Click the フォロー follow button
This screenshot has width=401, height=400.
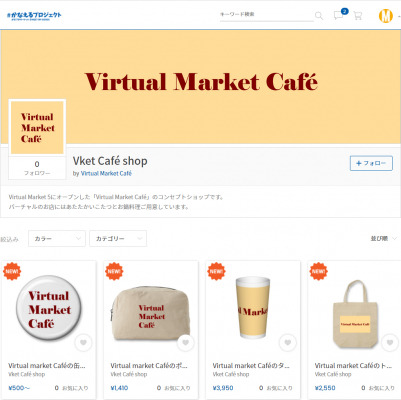(371, 163)
